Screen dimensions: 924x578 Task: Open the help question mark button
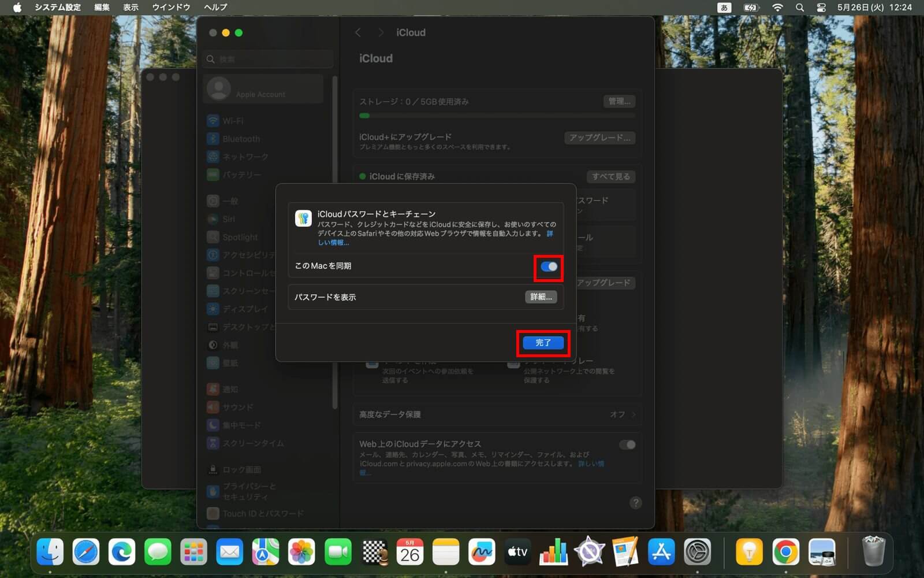[635, 503]
